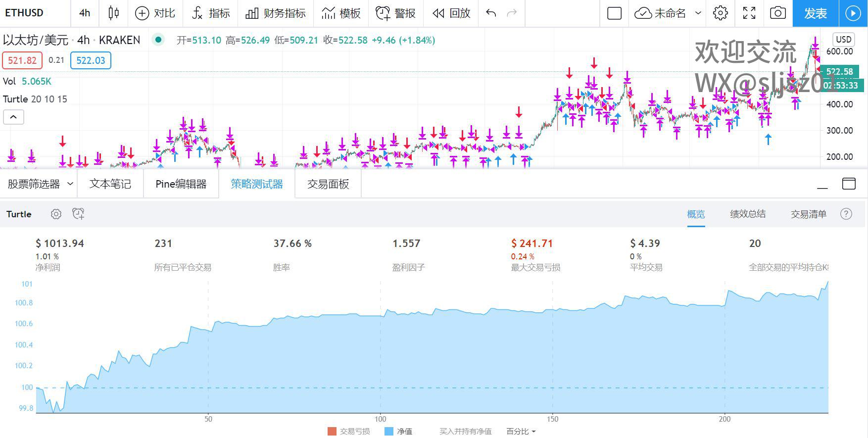Open the 指标 indicators dialog
This screenshot has width=868, height=438.
pos(211,13)
